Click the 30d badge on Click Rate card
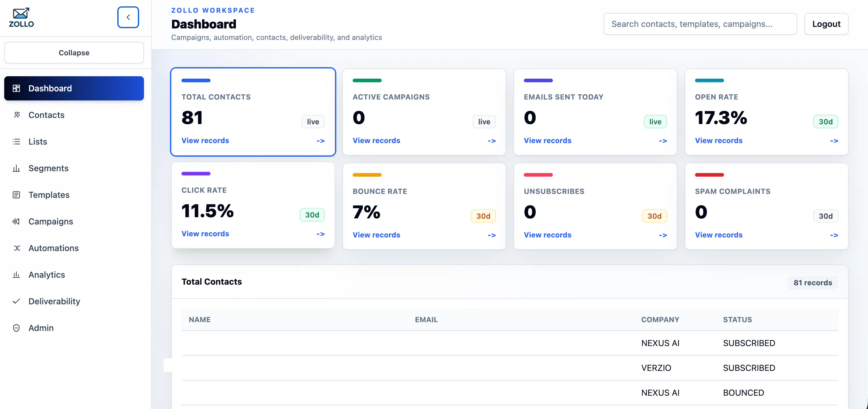This screenshot has height=409, width=868. point(312,215)
